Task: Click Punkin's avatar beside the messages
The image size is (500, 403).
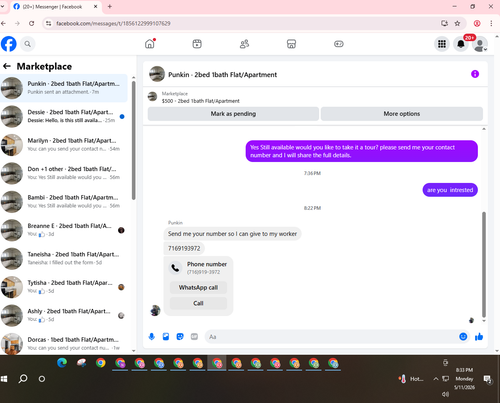Action: coord(155,310)
